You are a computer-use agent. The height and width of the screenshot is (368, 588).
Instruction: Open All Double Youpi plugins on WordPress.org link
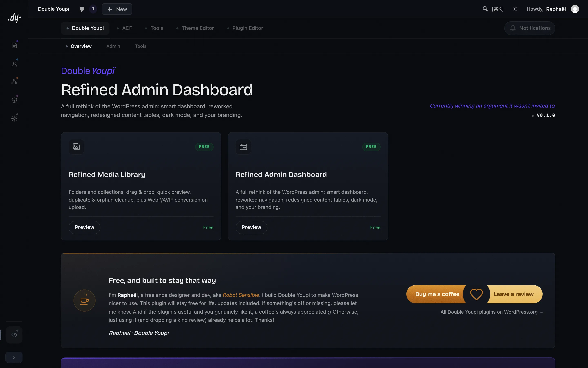492,312
